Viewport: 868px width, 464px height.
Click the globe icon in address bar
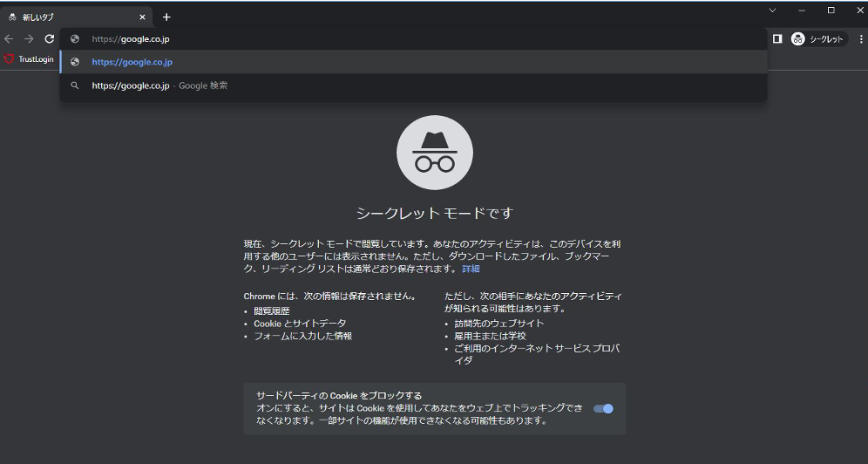75,38
